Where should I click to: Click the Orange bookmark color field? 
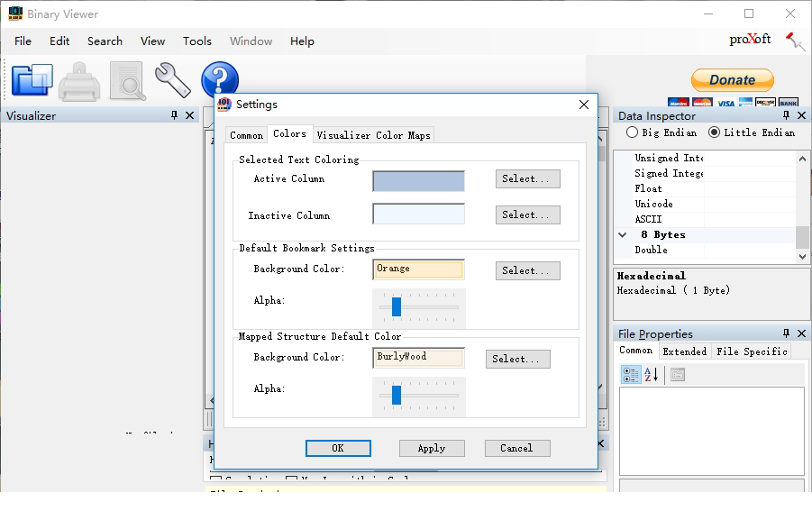(x=418, y=269)
